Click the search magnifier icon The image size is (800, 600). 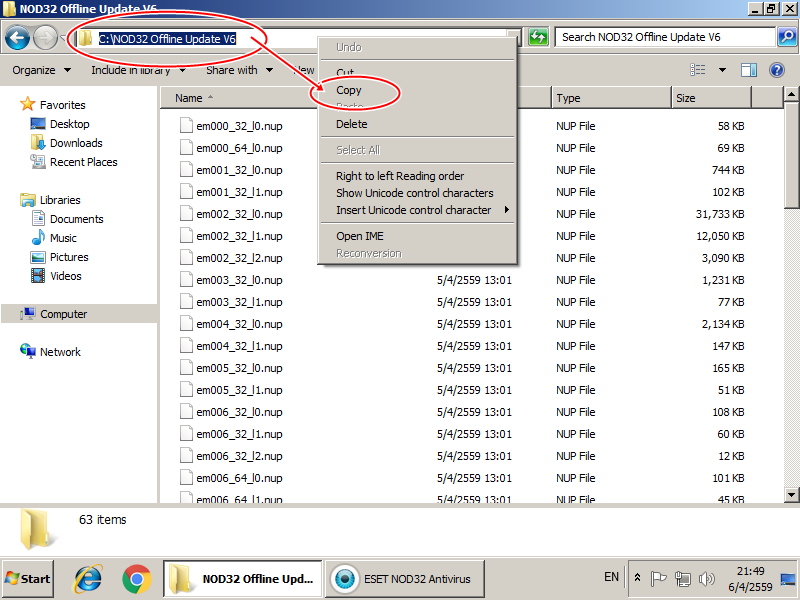[x=787, y=37]
